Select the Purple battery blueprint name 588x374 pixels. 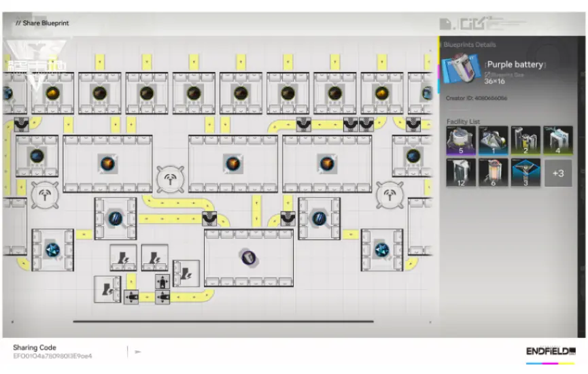click(515, 65)
